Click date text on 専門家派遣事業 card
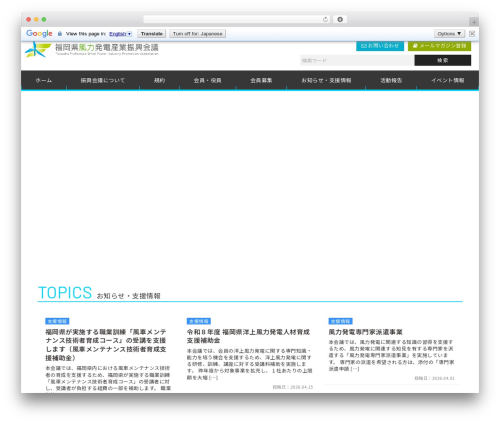Screen dimensions: 500x423 pyautogui.click(x=434, y=378)
